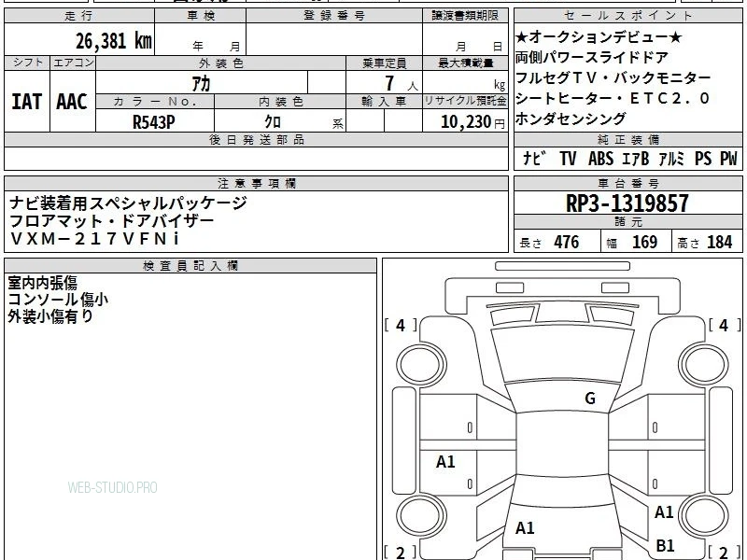Viewport: 747px width, 560px height.
Task: Click the フロアマット・ドアバイザー note
Action: 111,221
